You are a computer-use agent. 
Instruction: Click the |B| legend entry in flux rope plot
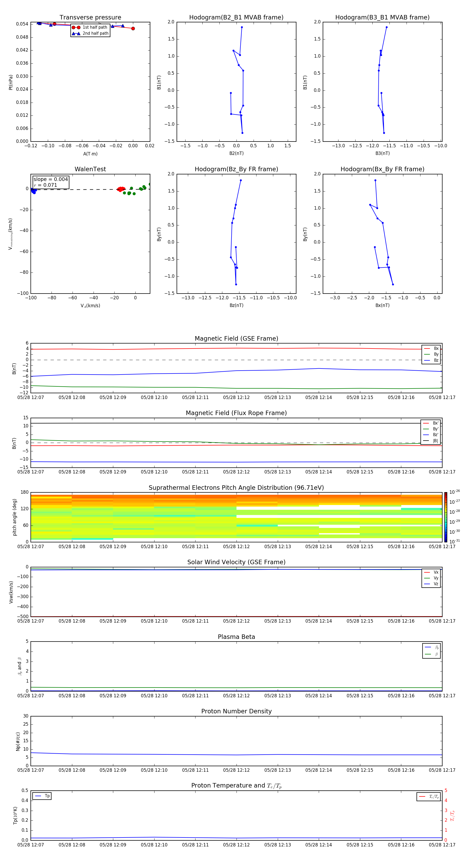pyautogui.click(x=431, y=441)
